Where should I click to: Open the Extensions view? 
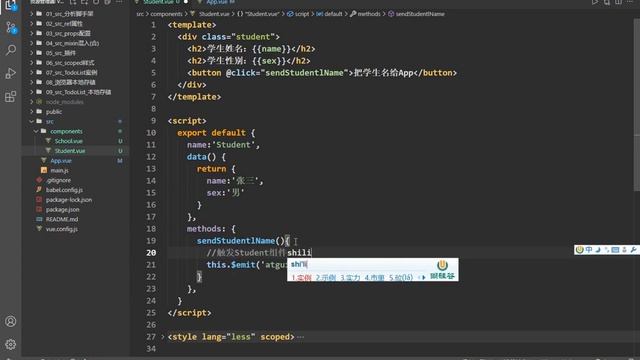(11, 97)
